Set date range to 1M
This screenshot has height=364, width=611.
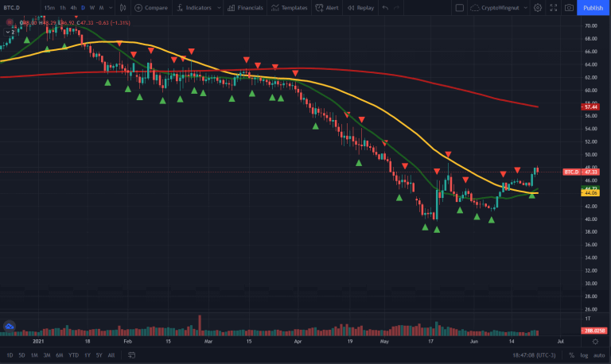point(34,355)
